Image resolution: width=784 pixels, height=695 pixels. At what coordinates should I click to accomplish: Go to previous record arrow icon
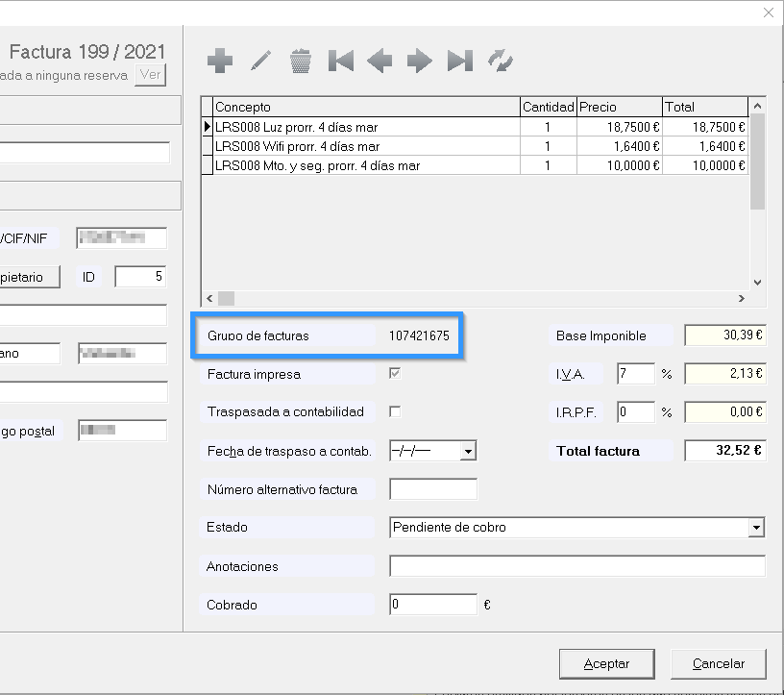click(380, 62)
